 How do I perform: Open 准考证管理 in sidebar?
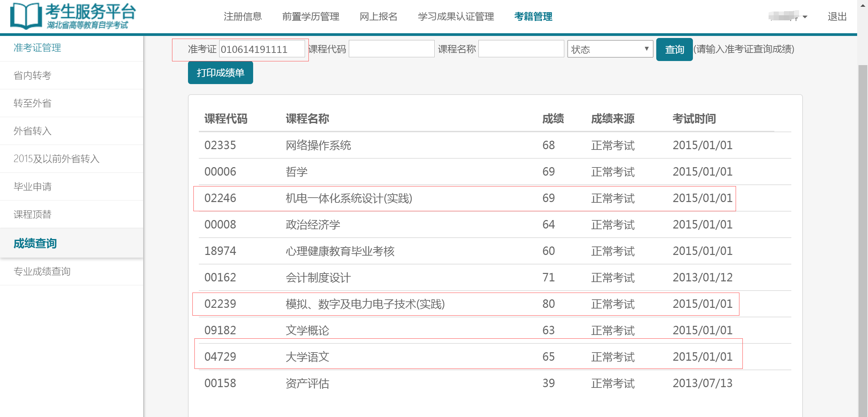coord(71,48)
